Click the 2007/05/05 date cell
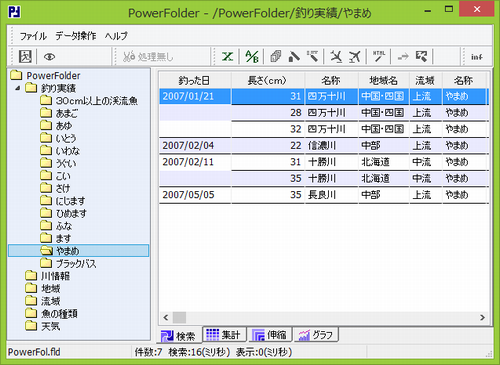Screen dimensions: 500x365 (195, 195)
